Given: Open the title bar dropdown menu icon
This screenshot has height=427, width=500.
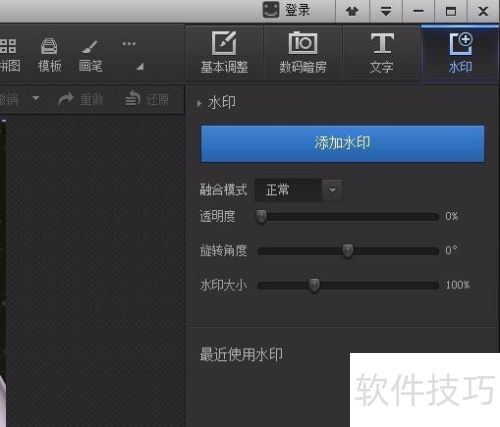Looking at the screenshot, I should pos(386,11).
